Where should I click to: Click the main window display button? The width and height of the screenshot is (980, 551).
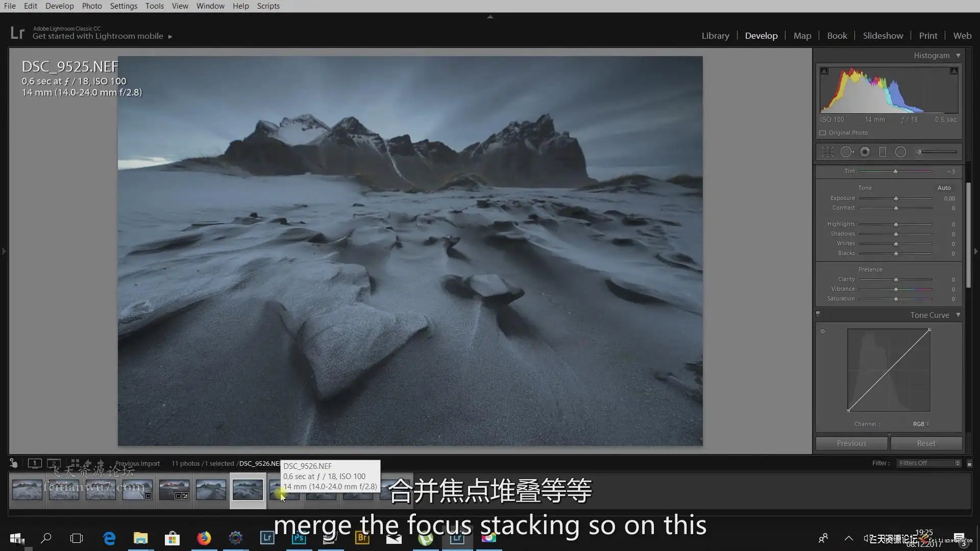click(35, 463)
